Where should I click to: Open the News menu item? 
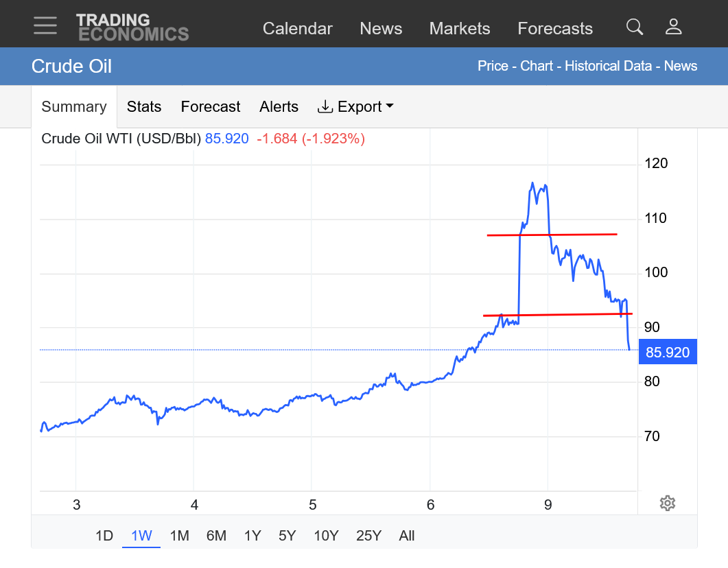click(x=381, y=29)
